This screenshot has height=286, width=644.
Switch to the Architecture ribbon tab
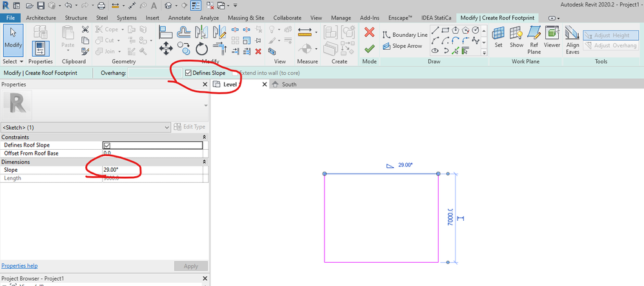tap(41, 17)
